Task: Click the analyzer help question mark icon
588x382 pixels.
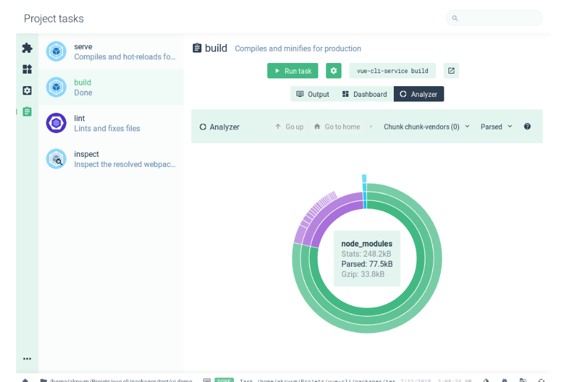Action: click(x=527, y=127)
